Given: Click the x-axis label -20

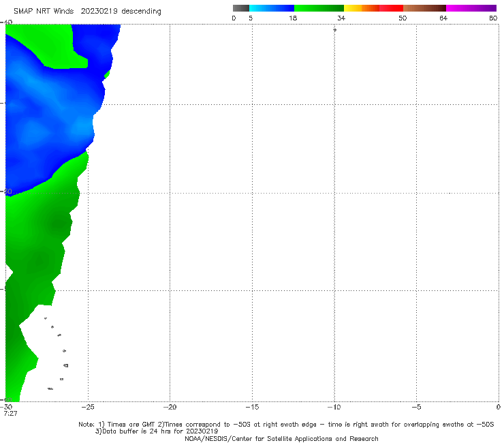Looking at the screenshot, I should [x=170, y=407].
